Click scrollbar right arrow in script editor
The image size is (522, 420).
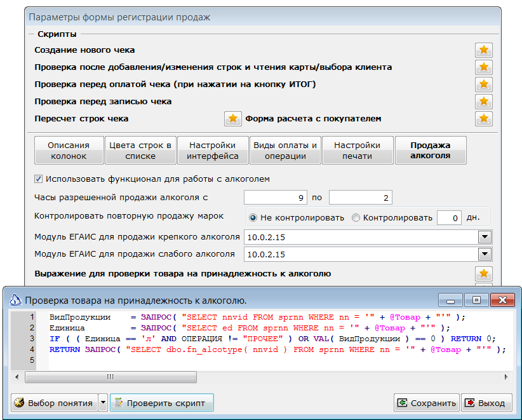[x=506, y=377]
